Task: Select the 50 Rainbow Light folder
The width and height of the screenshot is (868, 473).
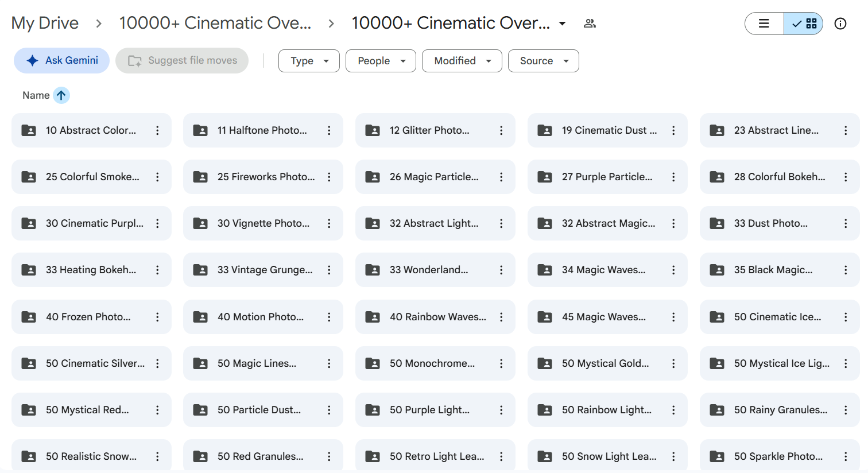Action: pos(607,410)
